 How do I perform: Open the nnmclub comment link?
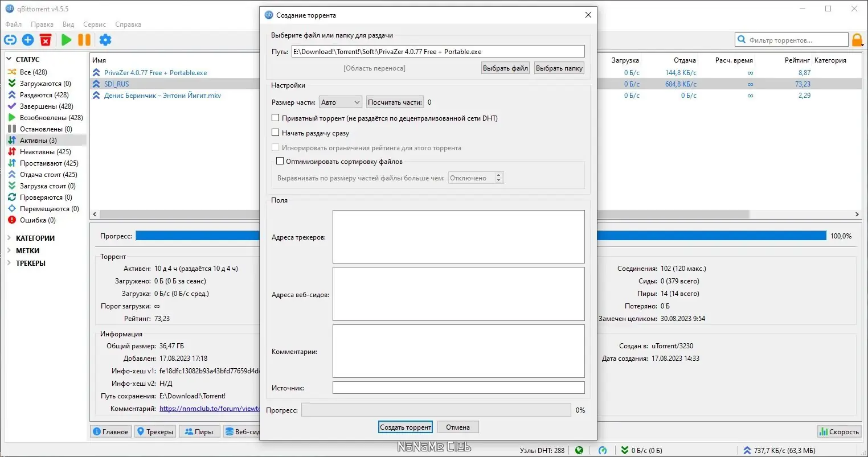tap(208, 408)
